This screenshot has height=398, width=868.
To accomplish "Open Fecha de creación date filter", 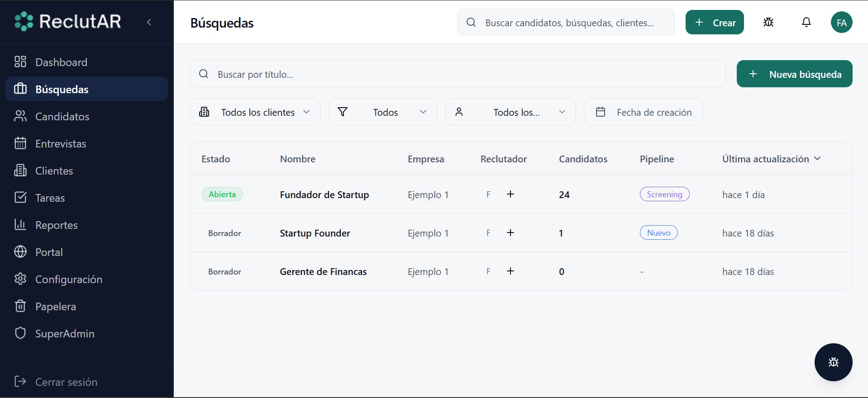I will (643, 112).
